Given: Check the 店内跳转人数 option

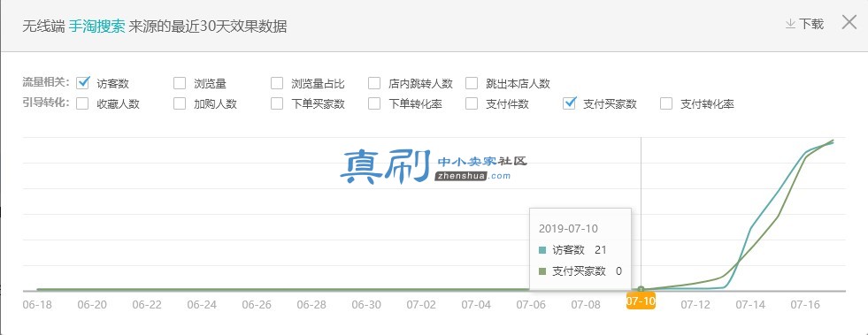Looking at the screenshot, I should point(374,83).
